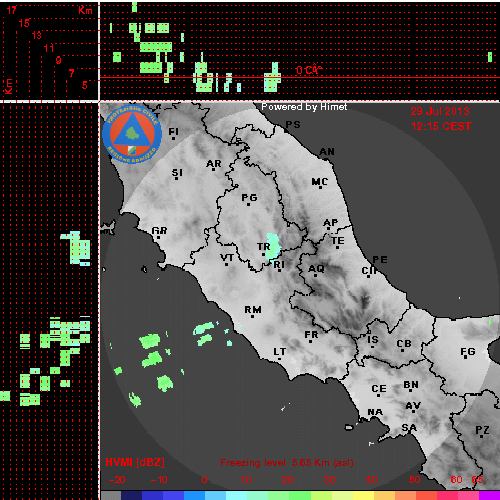Select the AP city label

pos(330,223)
